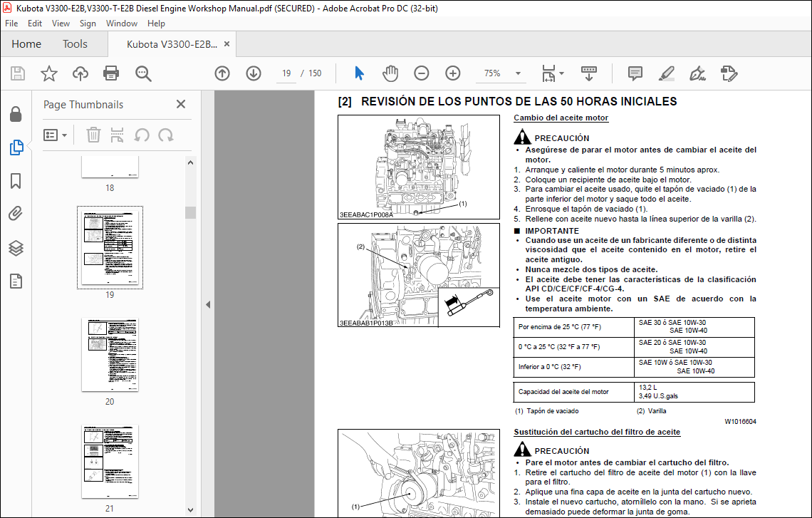Open the Help menu
The width and height of the screenshot is (812, 518).
156,24
